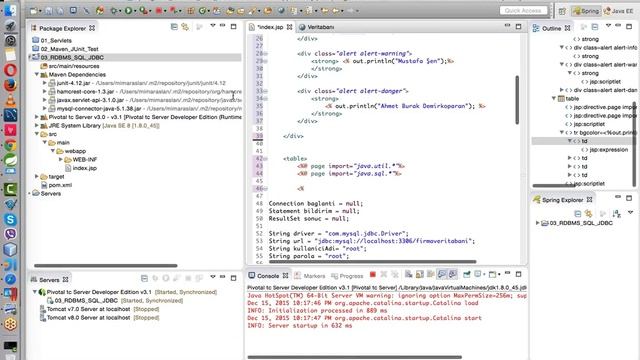
Task: Open Google Chrome from the Dock
Action: tap(10, 145)
